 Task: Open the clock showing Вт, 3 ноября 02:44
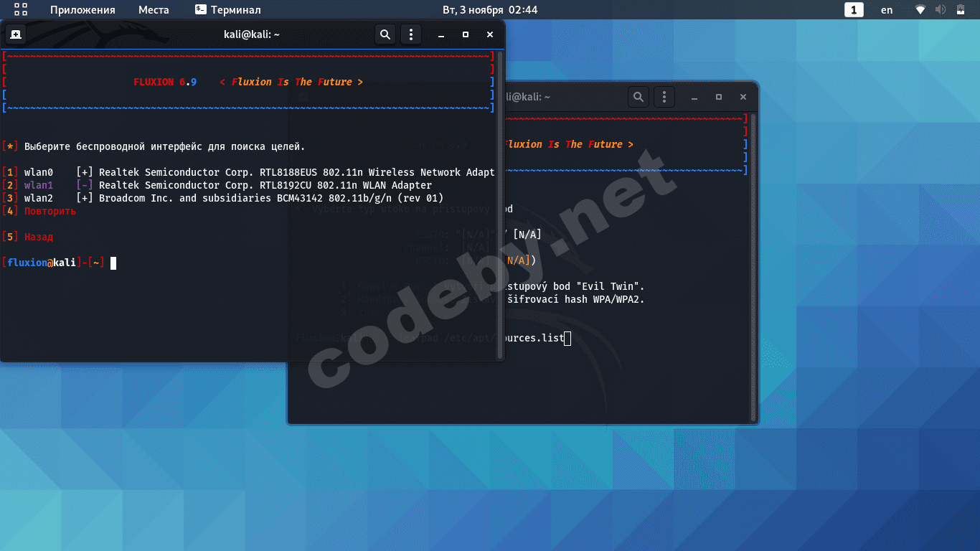[490, 10]
